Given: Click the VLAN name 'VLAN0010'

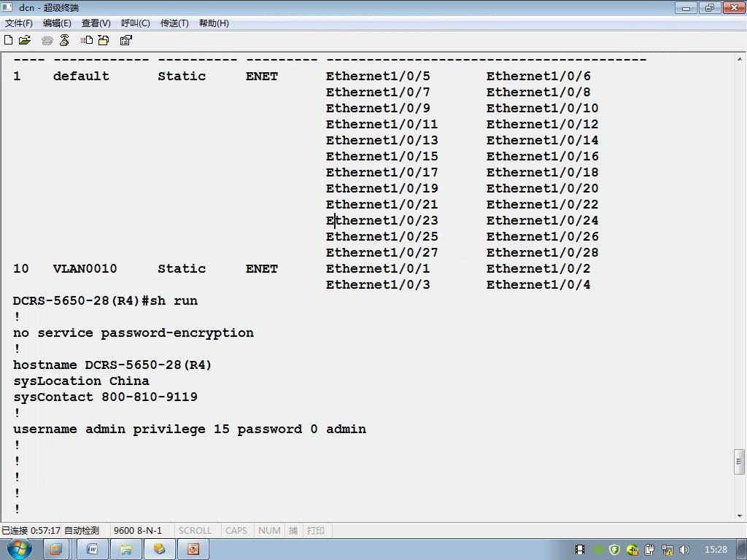Looking at the screenshot, I should click(85, 268).
